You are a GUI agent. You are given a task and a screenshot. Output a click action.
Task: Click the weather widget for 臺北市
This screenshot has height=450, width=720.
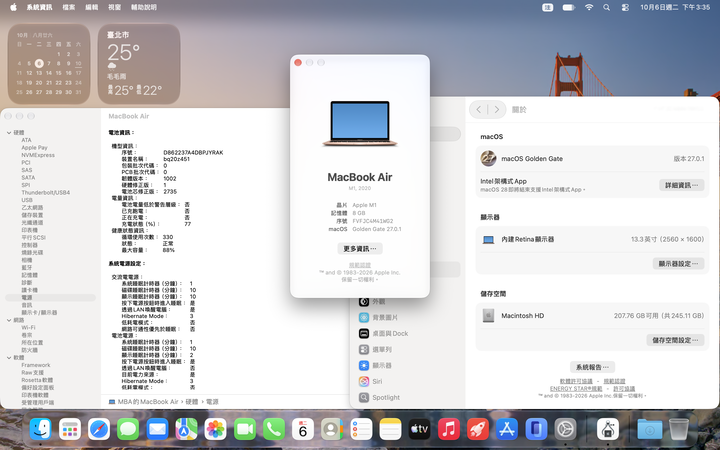click(139, 64)
